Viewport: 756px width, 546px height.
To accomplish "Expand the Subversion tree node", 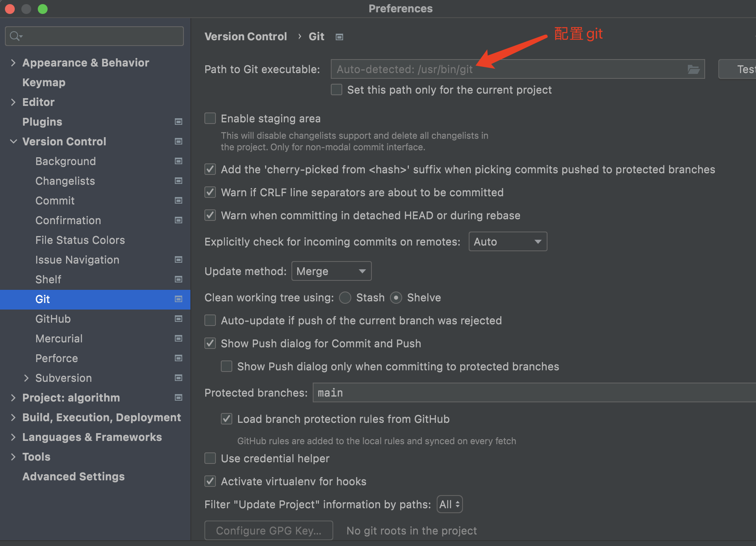I will 26,378.
